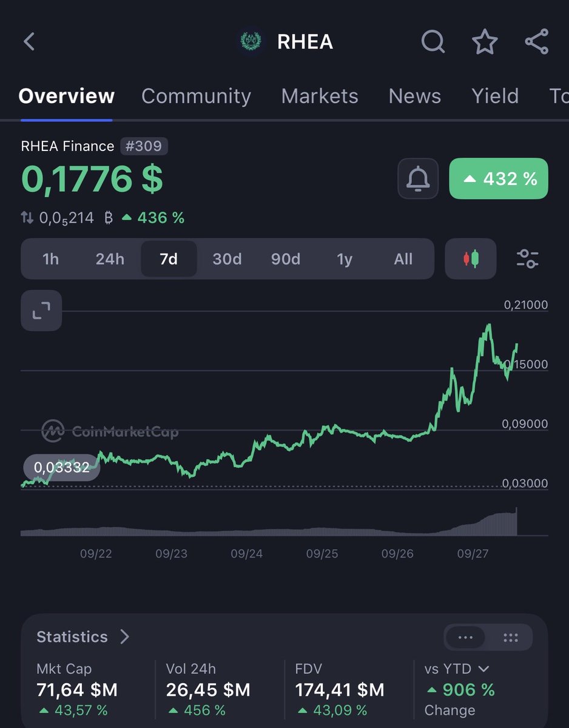Image resolution: width=569 pixels, height=728 pixels.
Task: Tap the 432 % change button
Action: click(x=499, y=178)
